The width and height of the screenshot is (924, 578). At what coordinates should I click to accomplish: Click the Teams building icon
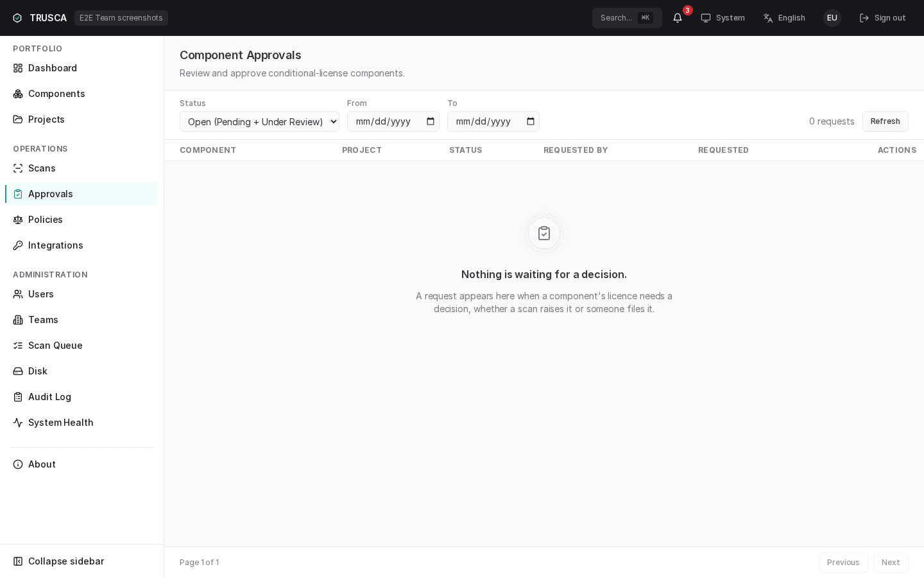tap(18, 320)
